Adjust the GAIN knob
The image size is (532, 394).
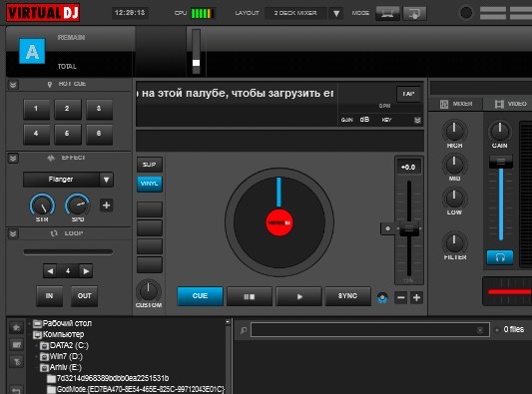coord(499,132)
